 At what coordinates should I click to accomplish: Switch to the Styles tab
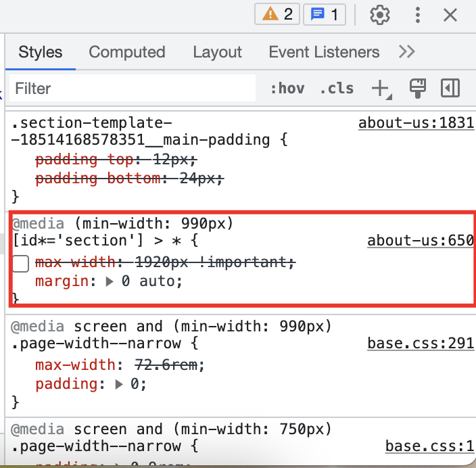click(x=41, y=52)
